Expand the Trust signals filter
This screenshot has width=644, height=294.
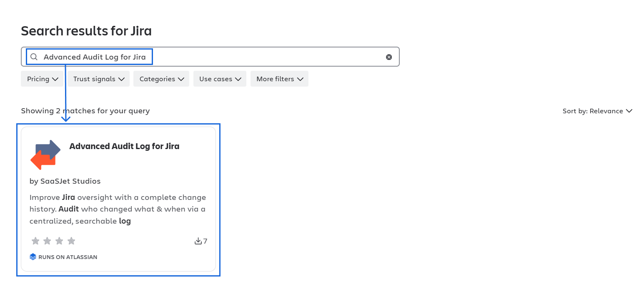99,79
